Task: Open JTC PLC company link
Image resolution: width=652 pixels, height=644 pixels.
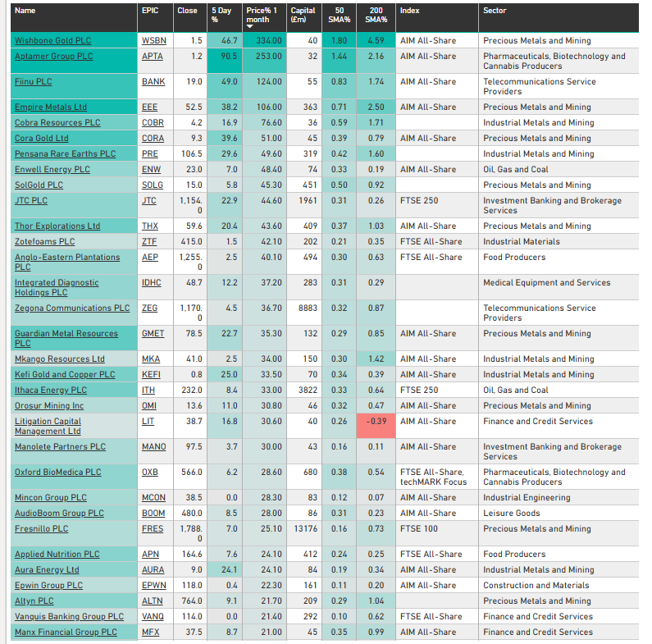Action: tap(31, 200)
